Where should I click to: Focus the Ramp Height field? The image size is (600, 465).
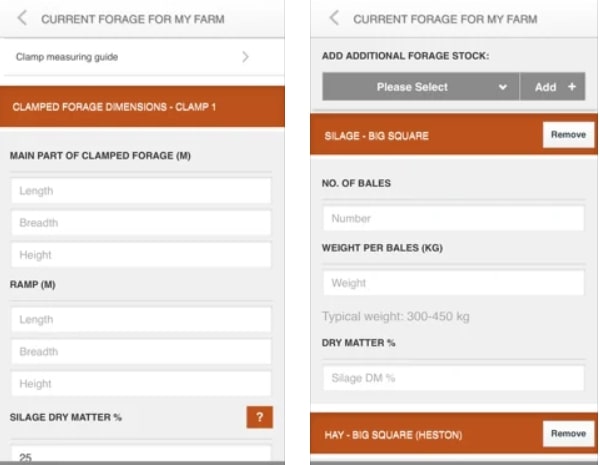click(x=141, y=383)
